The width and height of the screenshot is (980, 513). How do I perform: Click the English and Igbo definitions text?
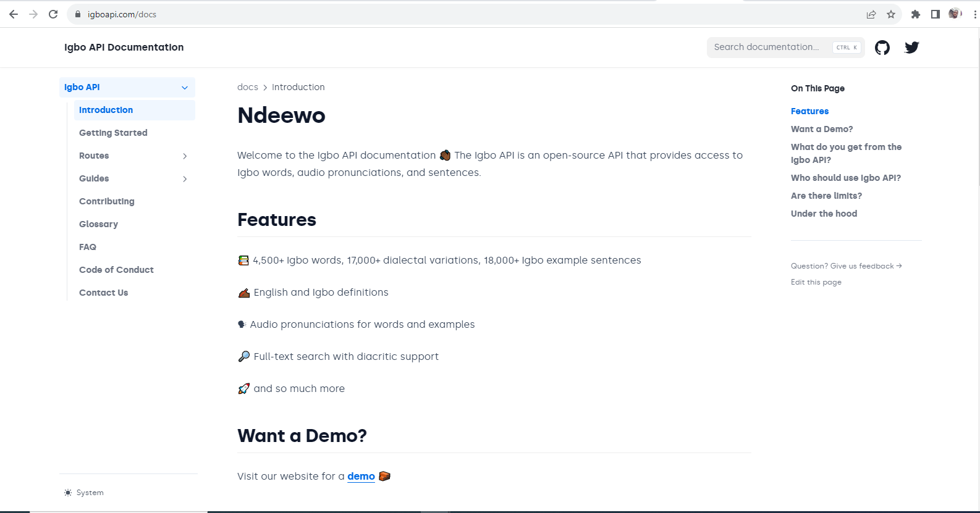point(321,293)
